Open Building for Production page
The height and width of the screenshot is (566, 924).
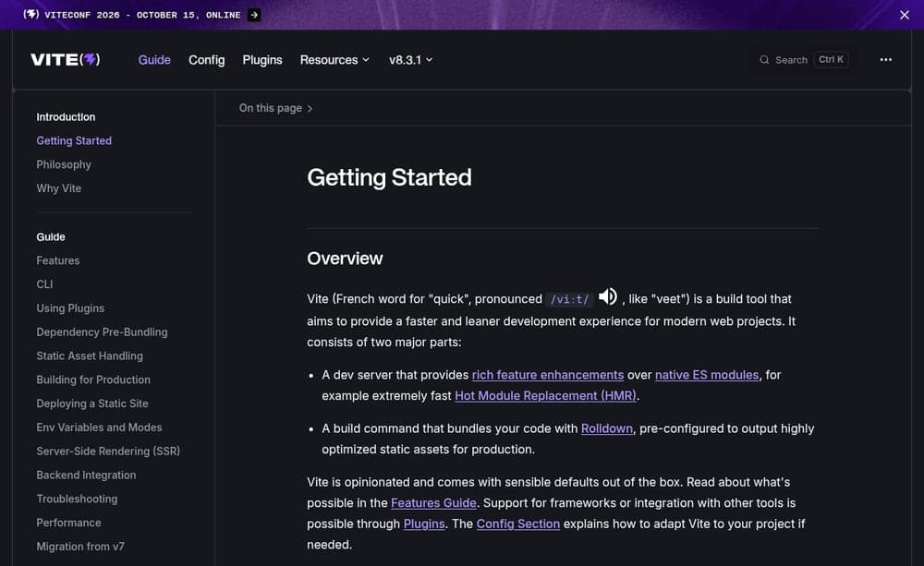click(93, 379)
